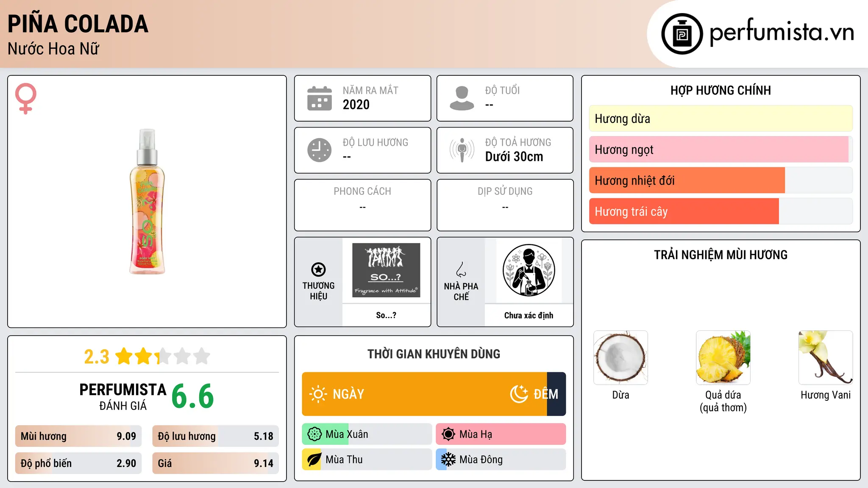Click the Hương nhiệt đới accord bar
Image resolution: width=868 pixels, height=488 pixels.
pyautogui.click(x=721, y=180)
